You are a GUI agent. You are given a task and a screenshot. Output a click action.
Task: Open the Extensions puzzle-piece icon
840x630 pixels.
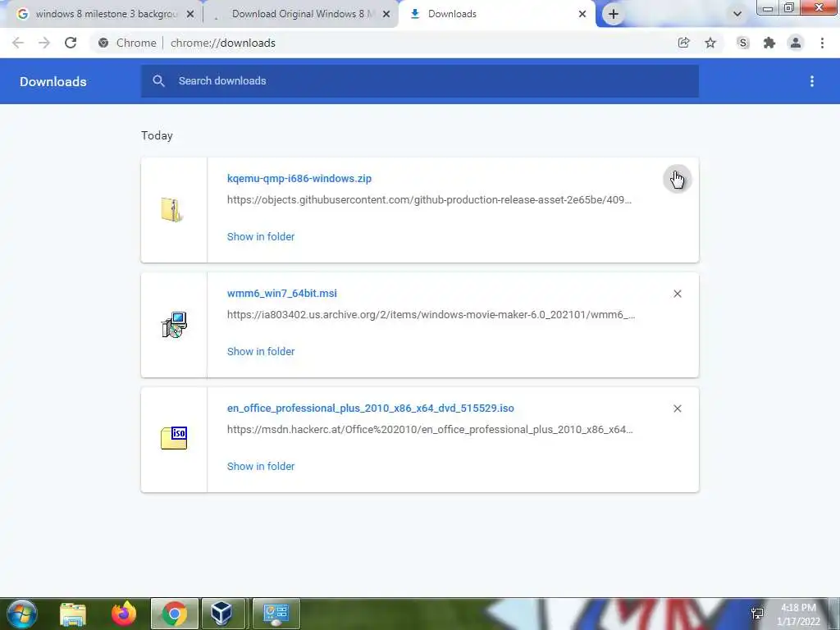pos(769,43)
